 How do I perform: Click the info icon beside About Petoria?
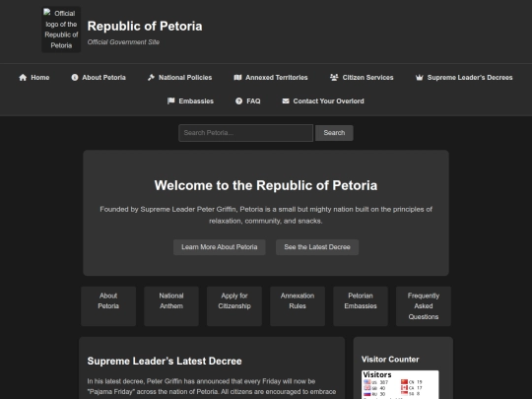pyautogui.click(x=74, y=78)
